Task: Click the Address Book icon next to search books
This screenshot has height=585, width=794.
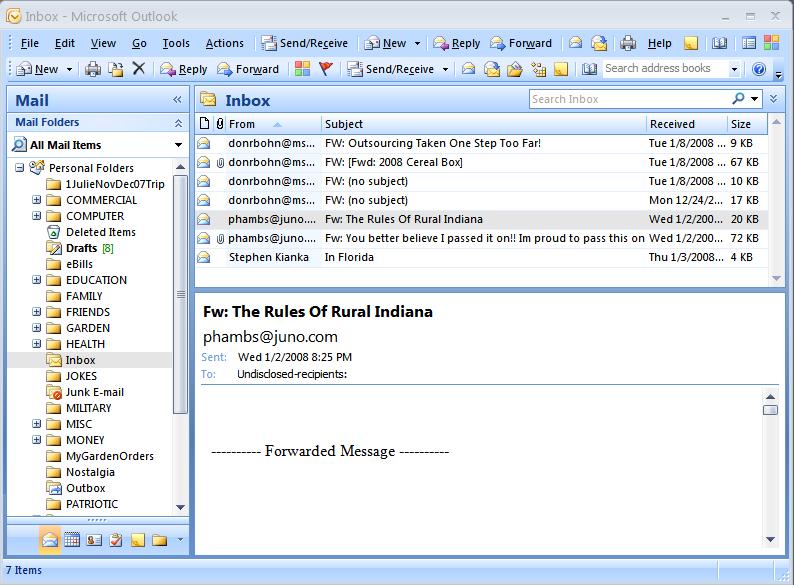Action: (x=589, y=69)
